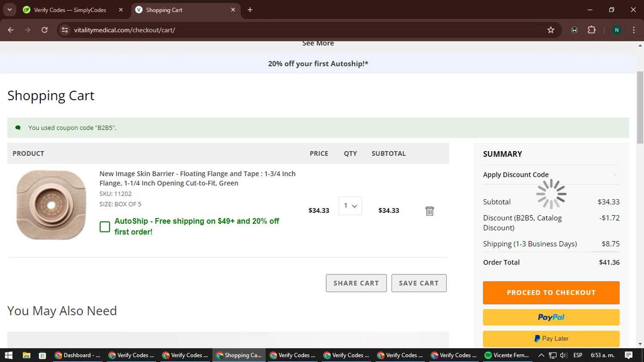Close the Verify Codes — SimplyCodes tab

pyautogui.click(x=121, y=10)
